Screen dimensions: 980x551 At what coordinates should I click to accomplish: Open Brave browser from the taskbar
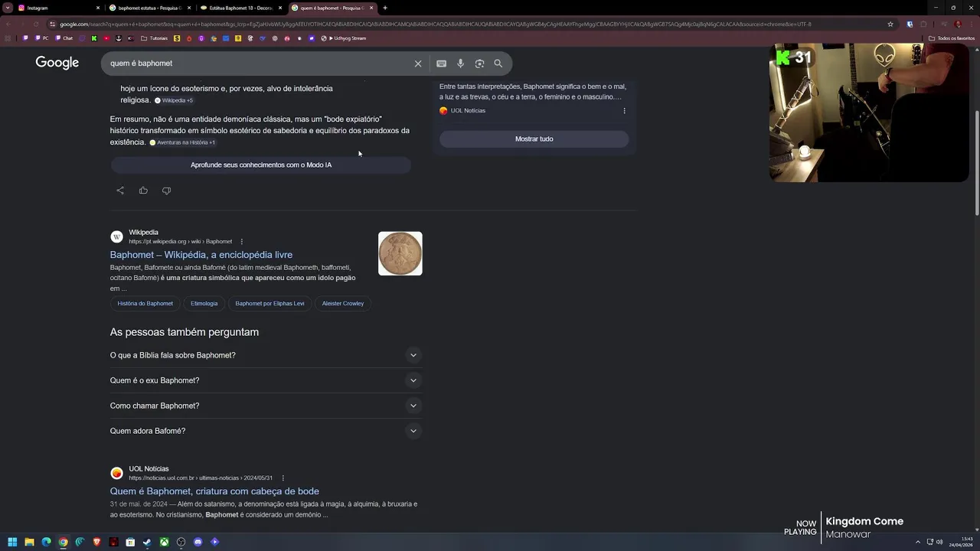tap(96, 542)
